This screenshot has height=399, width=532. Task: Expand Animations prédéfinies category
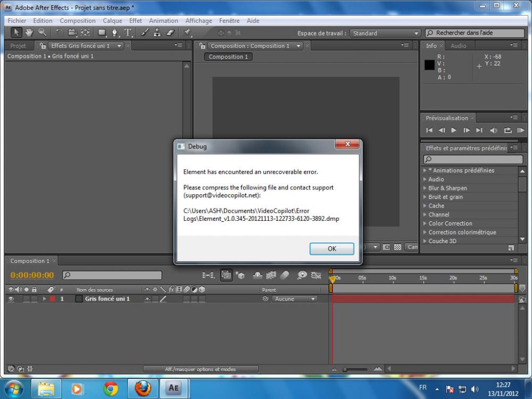click(425, 170)
